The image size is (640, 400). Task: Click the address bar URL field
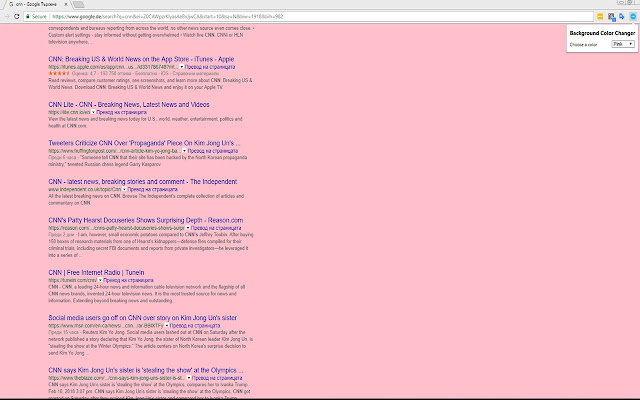[309, 16]
